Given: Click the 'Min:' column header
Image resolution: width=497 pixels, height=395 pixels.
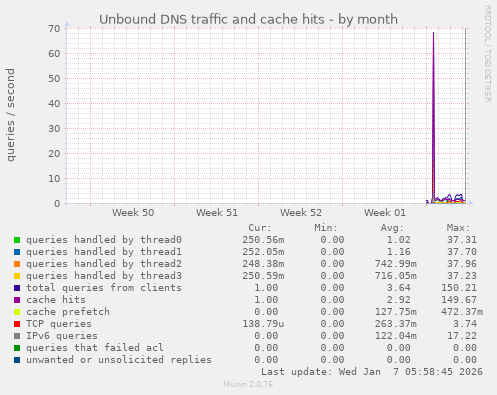Looking at the screenshot, I should click(326, 228).
